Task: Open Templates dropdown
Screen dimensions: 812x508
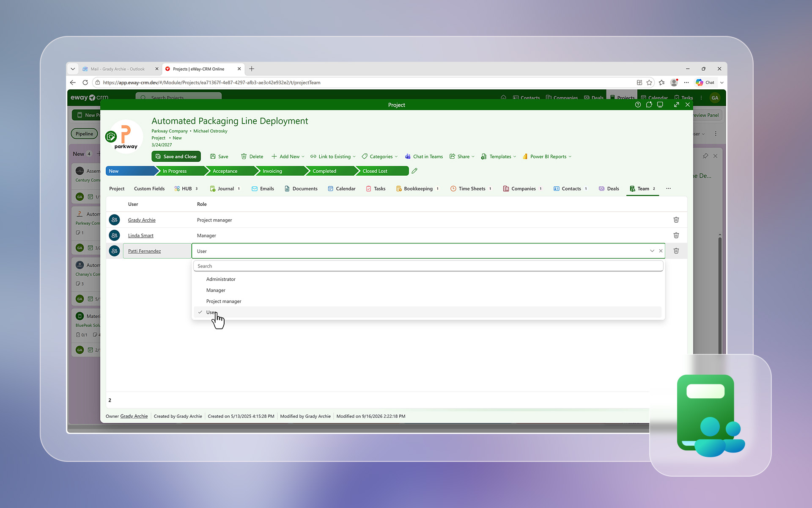Action: pos(499,157)
